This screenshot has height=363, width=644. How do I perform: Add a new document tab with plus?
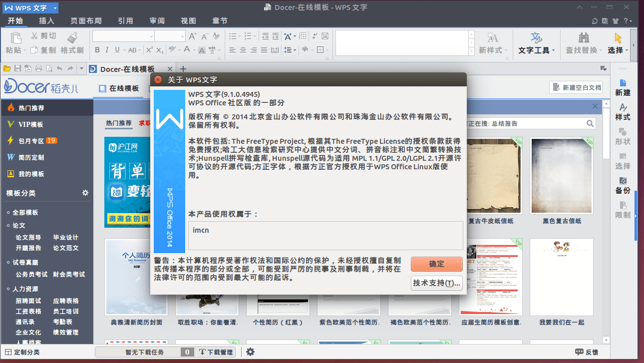tap(183, 69)
